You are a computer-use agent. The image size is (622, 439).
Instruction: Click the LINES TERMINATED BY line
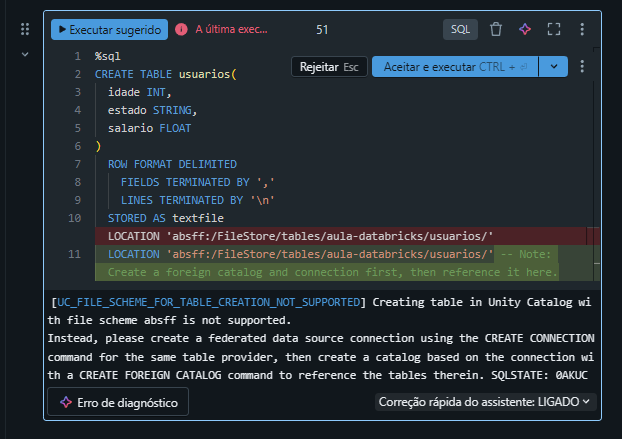tap(198, 200)
